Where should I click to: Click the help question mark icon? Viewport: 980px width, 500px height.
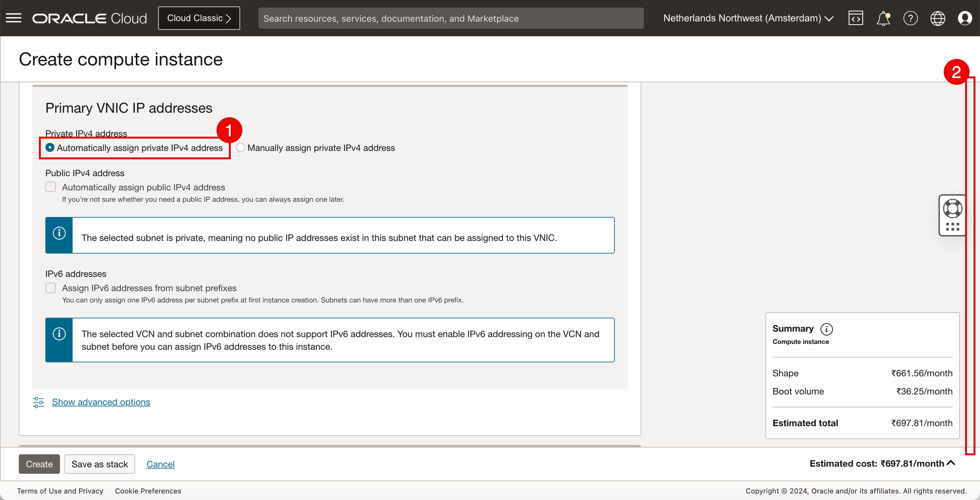coord(910,18)
